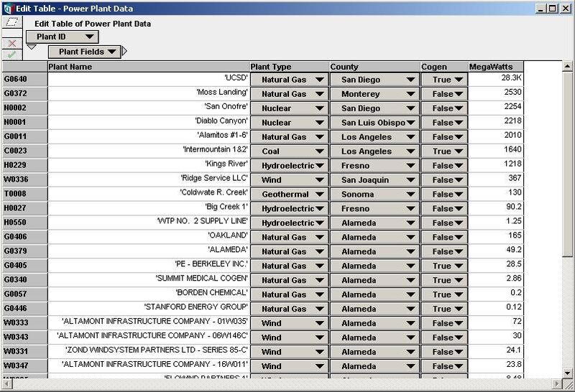Open the Plant ID index dropdown

click(63, 37)
